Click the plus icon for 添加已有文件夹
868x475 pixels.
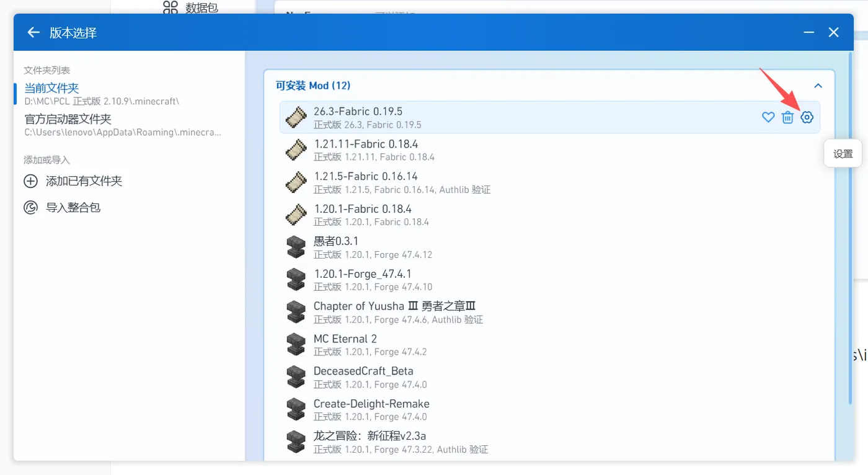pos(30,181)
